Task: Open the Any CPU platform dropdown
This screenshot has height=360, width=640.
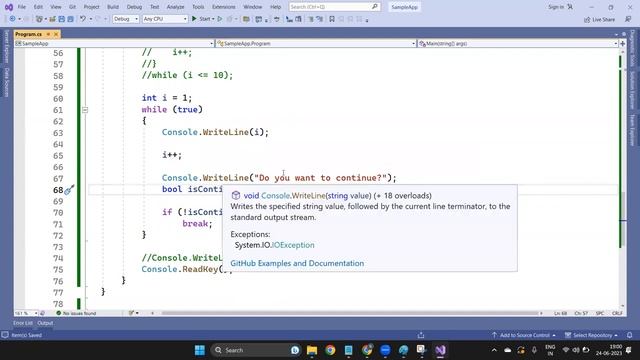Action: point(165,19)
